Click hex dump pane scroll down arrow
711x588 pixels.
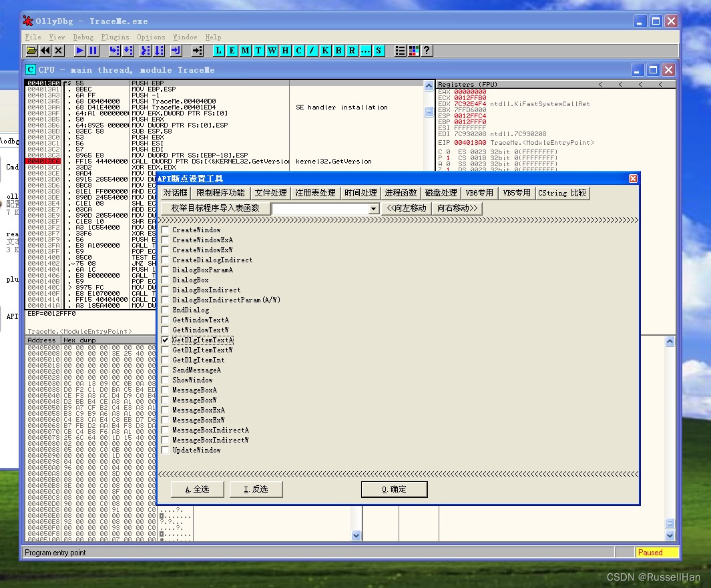click(x=356, y=535)
